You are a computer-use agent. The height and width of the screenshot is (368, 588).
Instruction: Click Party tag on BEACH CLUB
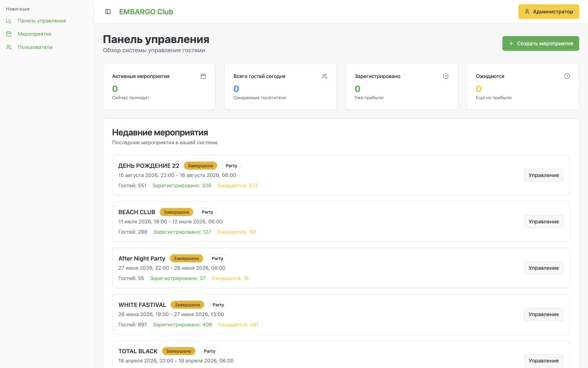click(207, 212)
